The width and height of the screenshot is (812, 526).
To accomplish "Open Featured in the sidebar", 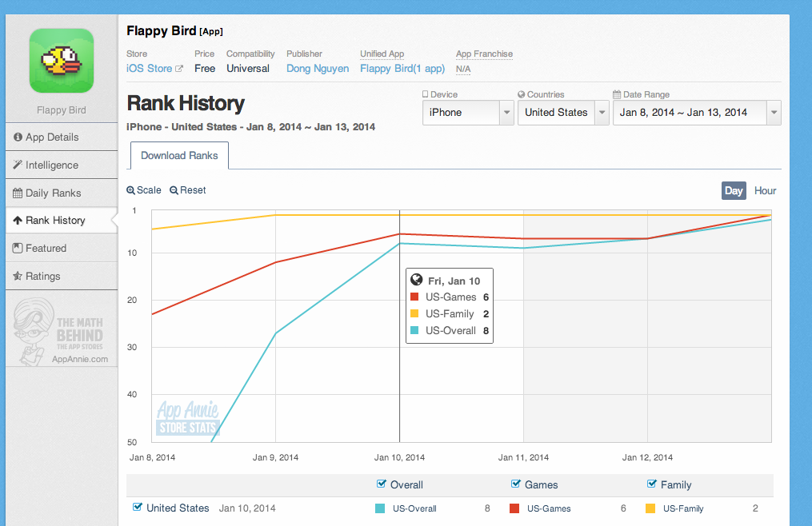I will 46,249.
